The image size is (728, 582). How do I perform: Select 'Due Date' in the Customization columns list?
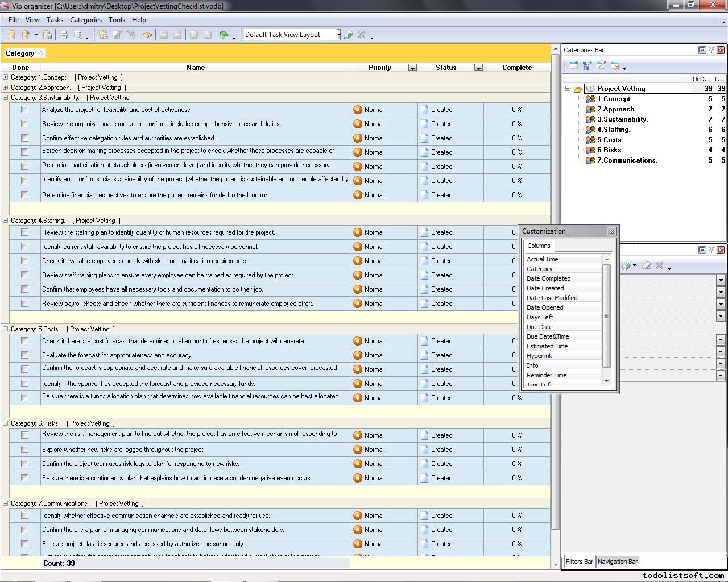539,327
